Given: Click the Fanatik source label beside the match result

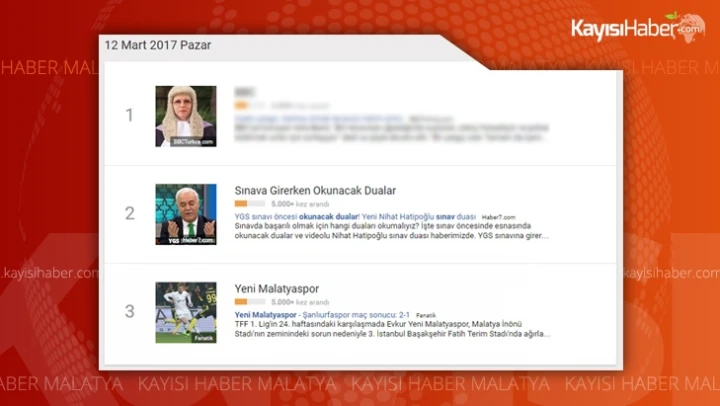Looking at the screenshot, I should 427,314.
